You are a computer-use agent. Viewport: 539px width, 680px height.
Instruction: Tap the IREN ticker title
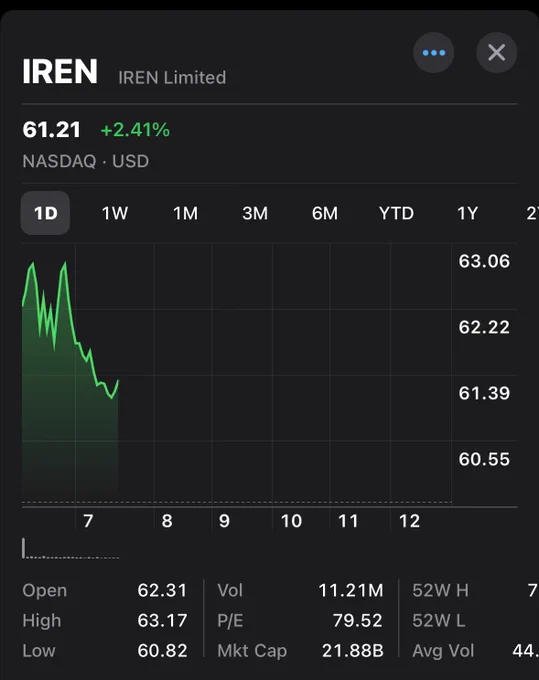(60, 72)
